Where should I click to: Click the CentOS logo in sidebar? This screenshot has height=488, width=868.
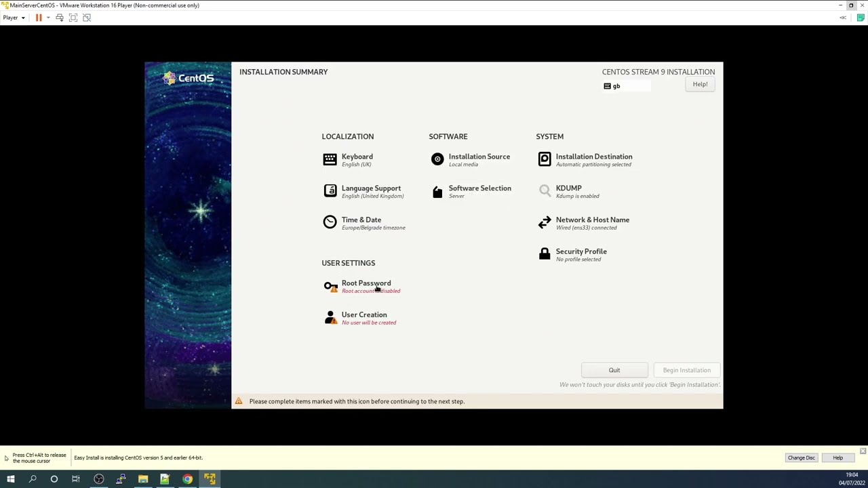189,79
